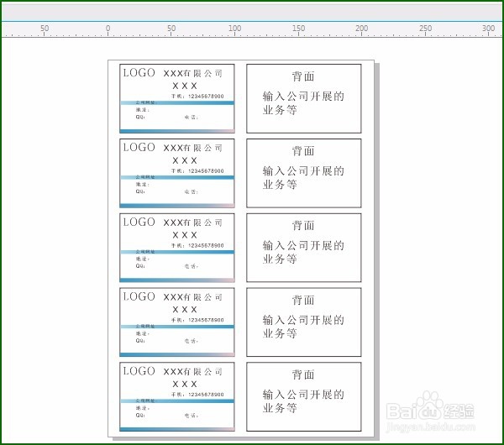
Task: Select the LOGO text in the third front card
Action: click(x=139, y=222)
